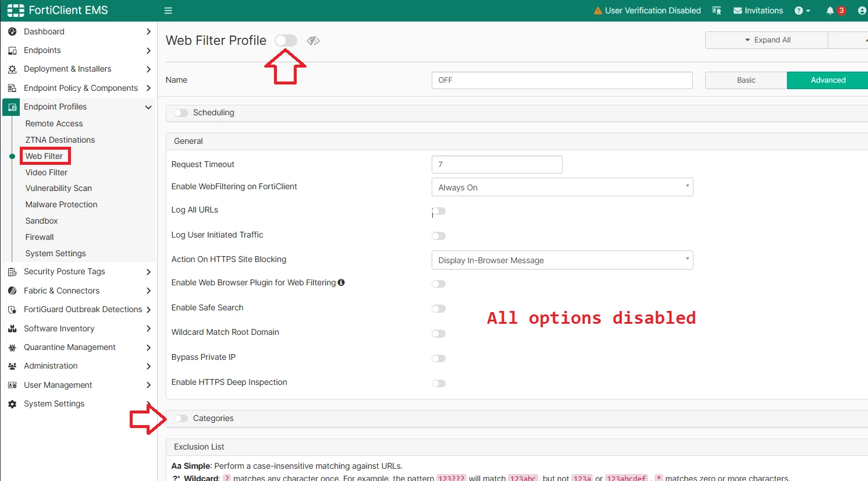Select Firewall under Endpoint Profiles
Screen dimensions: 868x481
40,237
